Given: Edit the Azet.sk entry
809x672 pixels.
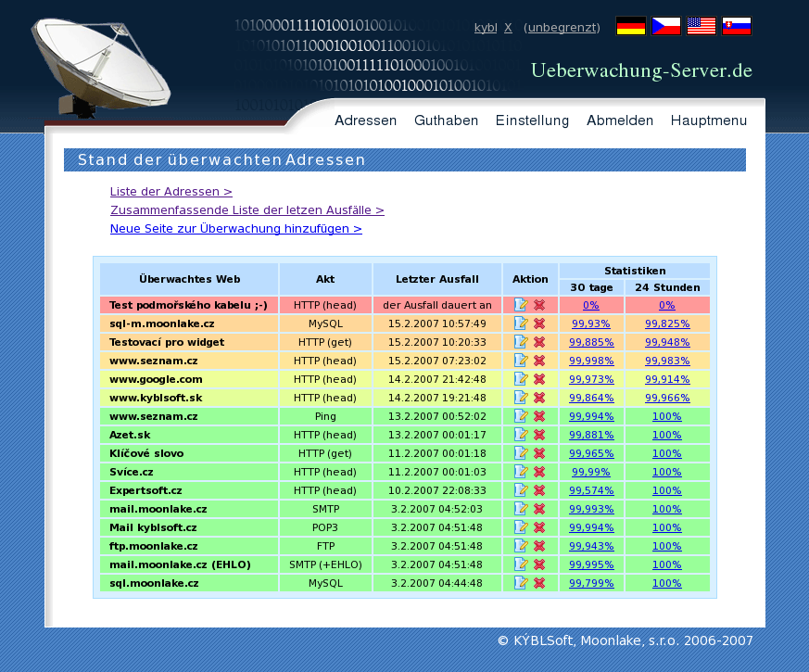Looking at the screenshot, I should point(521,435).
